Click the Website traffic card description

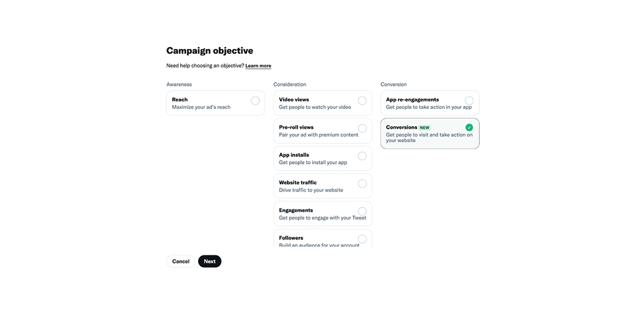(x=311, y=190)
